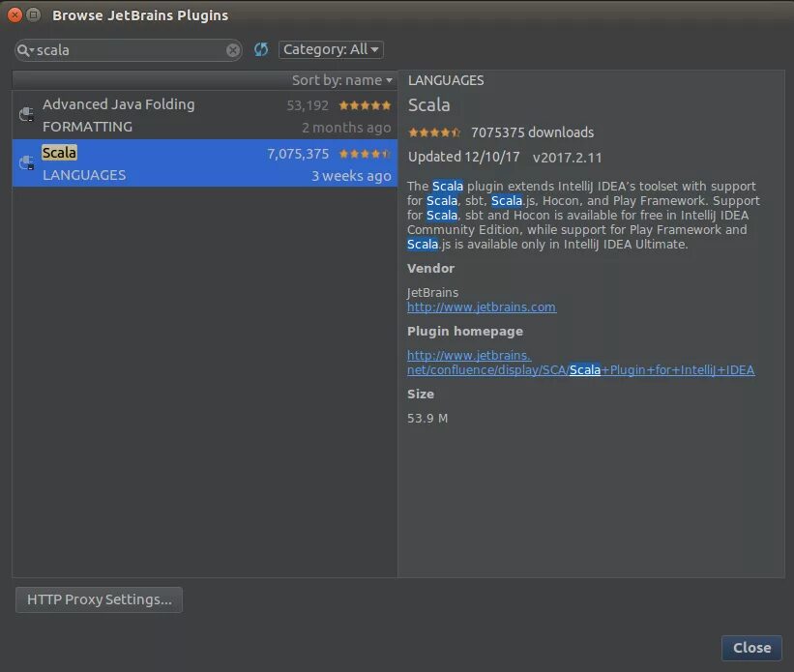Screen dimensions: 794x672
Task: Reload the plugin list with refresh icon
Action: (x=261, y=49)
